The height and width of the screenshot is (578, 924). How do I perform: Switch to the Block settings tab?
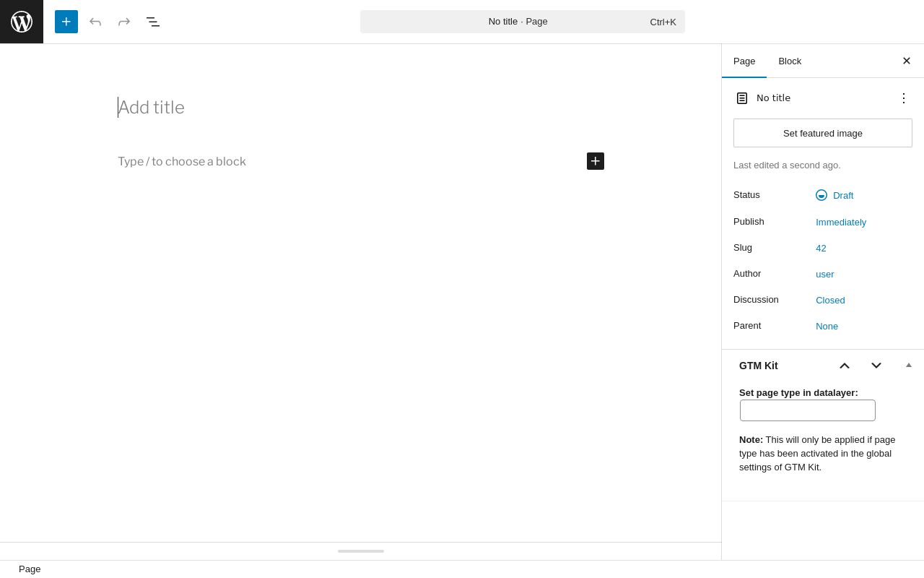coord(790,61)
